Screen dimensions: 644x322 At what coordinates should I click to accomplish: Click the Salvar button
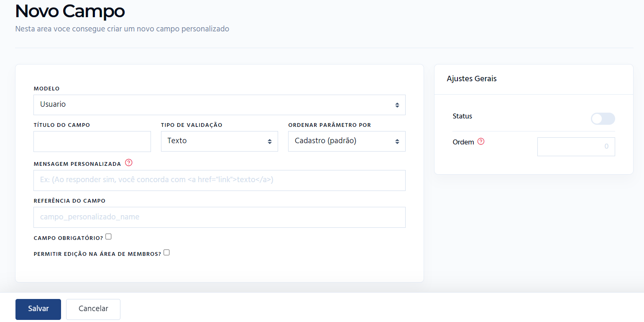(x=38, y=309)
